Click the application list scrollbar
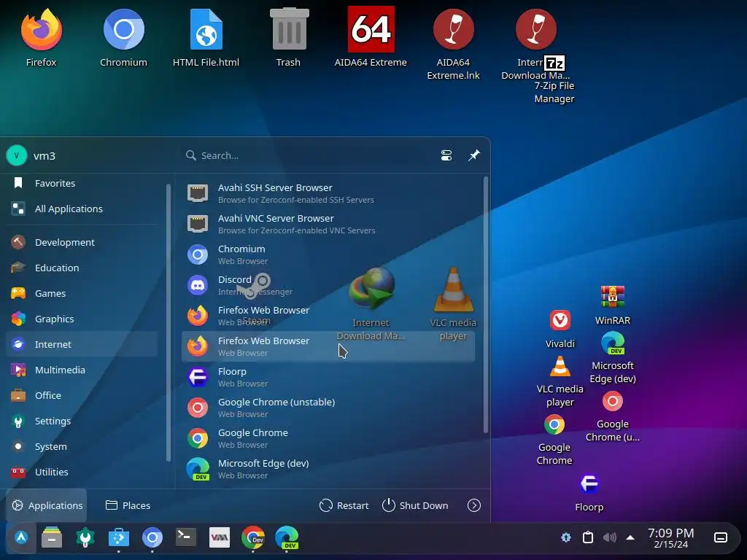747x560 pixels. 485,305
